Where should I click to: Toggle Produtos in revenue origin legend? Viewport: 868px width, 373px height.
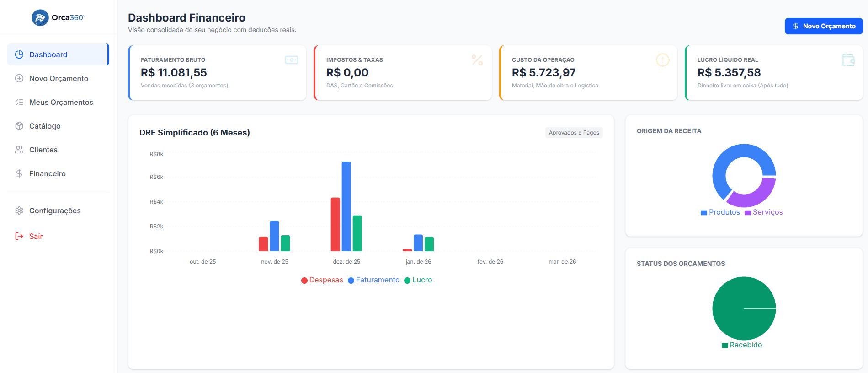point(720,212)
